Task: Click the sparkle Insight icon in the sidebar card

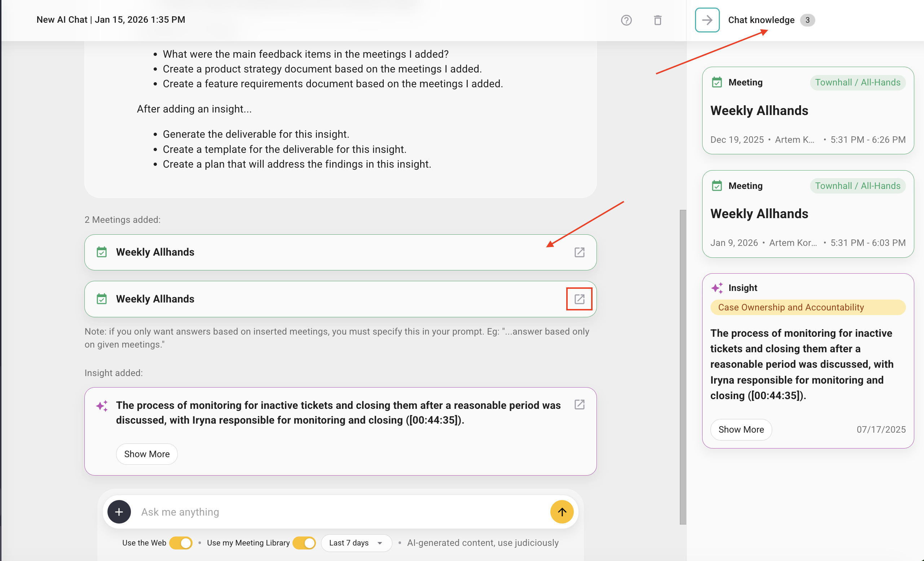Action: click(x=718, y=288)
